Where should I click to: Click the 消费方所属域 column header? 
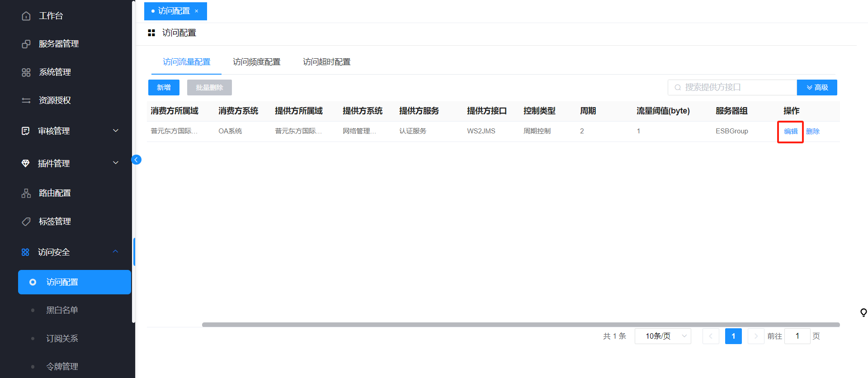(175, 111)
